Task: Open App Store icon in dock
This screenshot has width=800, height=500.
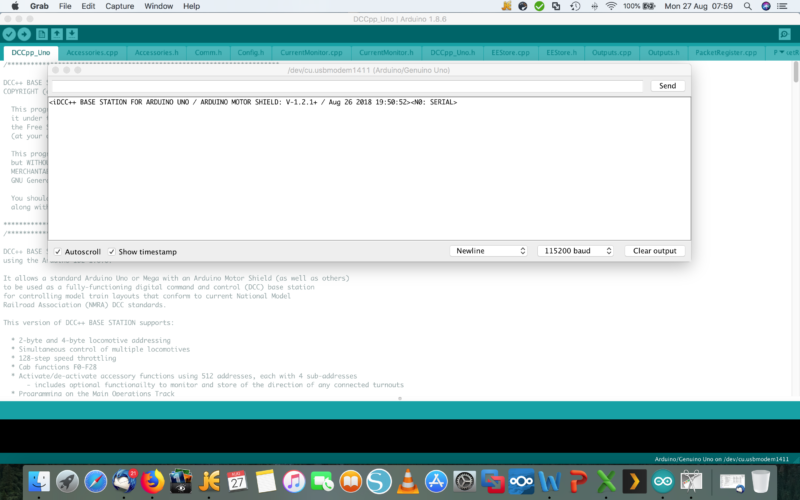Action: (x=436, y=481)
